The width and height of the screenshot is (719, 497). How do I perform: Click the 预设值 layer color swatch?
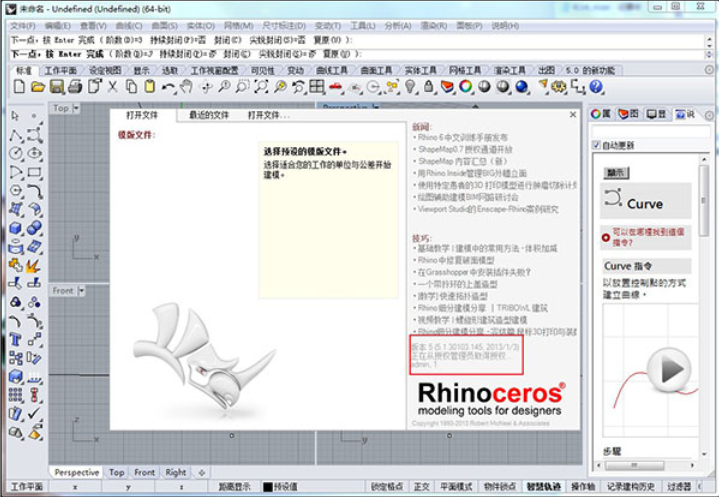click(x=268, y=487)
